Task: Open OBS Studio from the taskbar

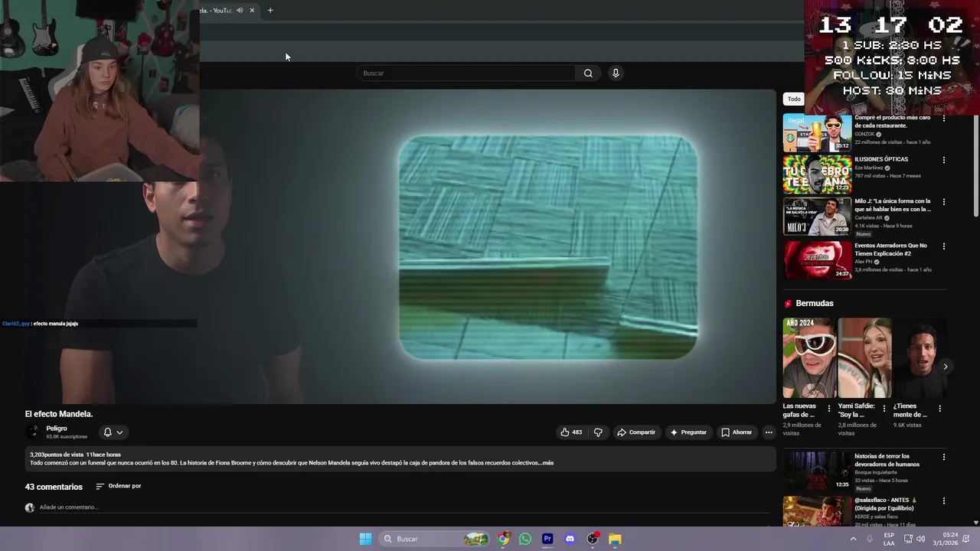Action: [x=592, y=539]
